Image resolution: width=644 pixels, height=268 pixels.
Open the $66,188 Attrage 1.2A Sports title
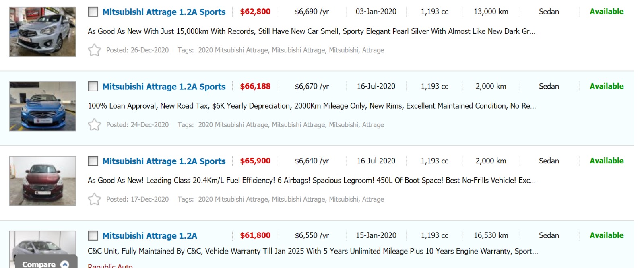[164, 87]
